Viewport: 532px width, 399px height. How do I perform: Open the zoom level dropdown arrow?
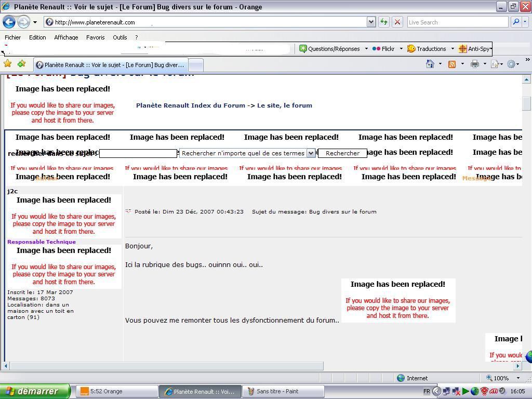pos(518,378)
